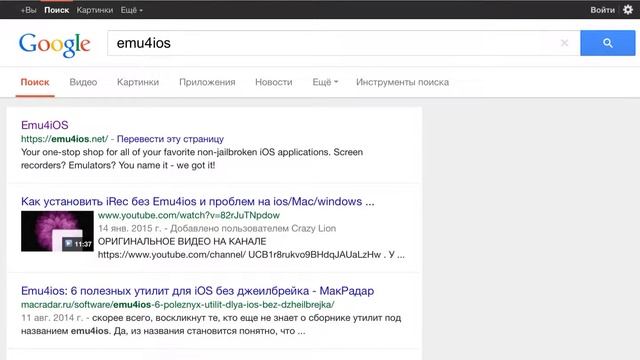The width and height of the screenshot is (640, 360).
Task: Click Поиск in the black top bar
Action: point(56,10)
